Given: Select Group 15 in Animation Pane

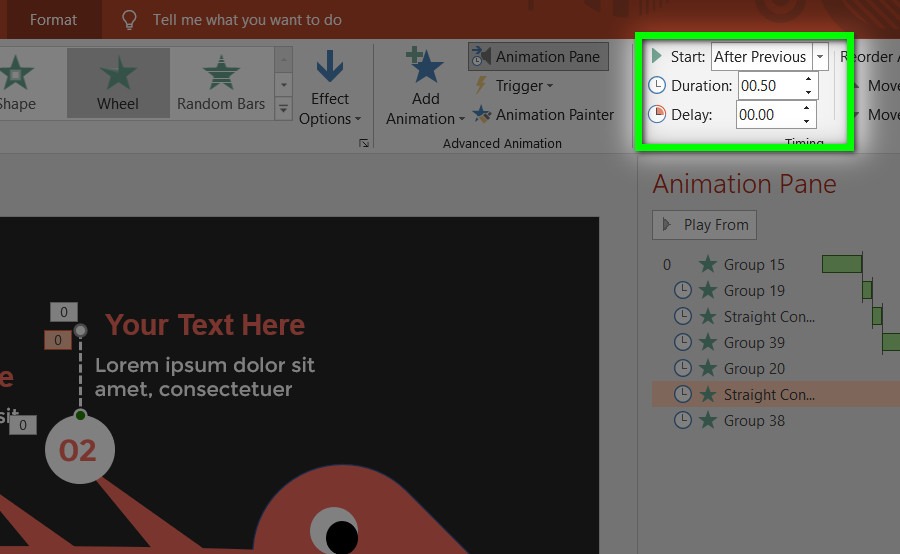Looking at the screenshot, I should (x=754, y=265).
